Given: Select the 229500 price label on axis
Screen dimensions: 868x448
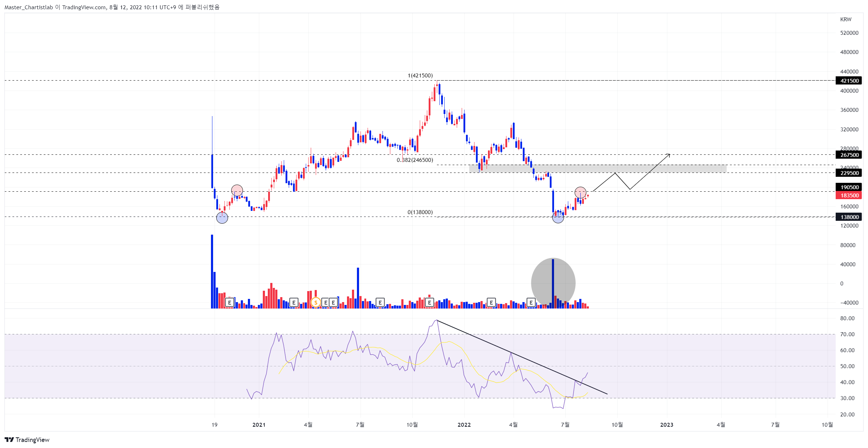Looking at the screenshot, I should pos(849,173).
